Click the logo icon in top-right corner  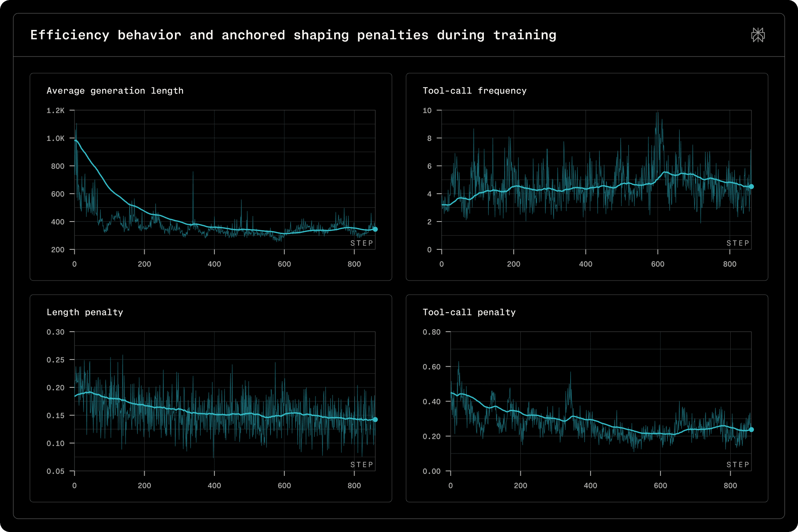(758, 35)
